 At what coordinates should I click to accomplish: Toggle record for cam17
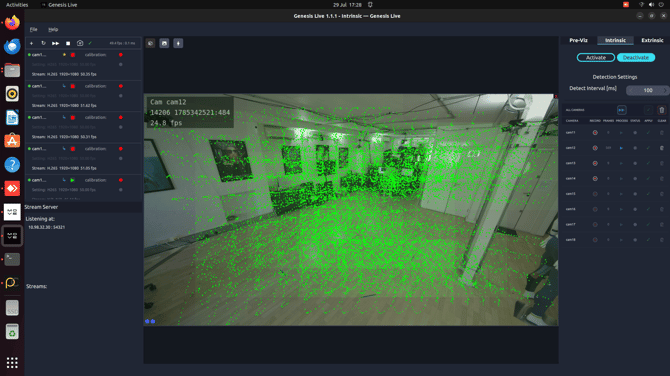595,224
